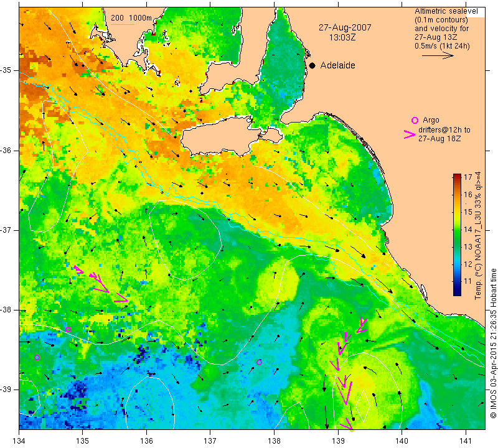Click the cyan bathymetry legend line
498x448 pixels.
tap(123, 24)
